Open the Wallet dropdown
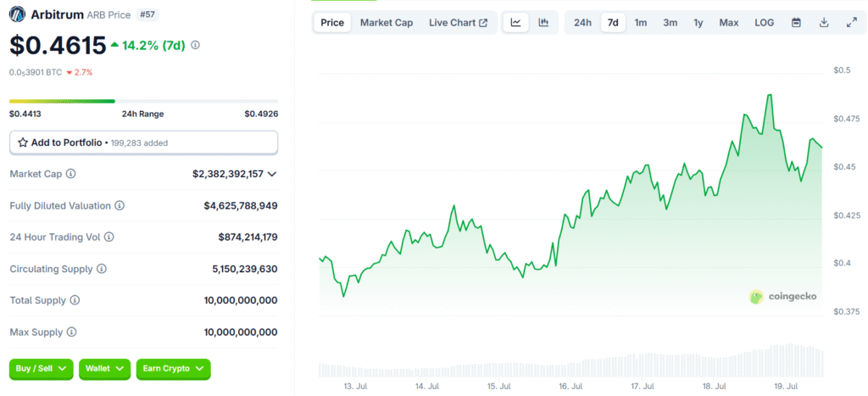Screen dimensions: 868x396 (104, 368)
